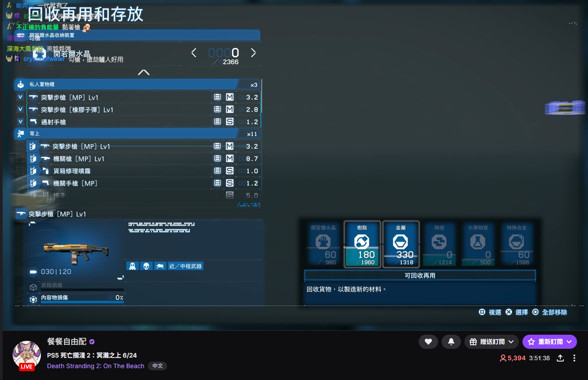Click list icon on 機關手槍 [MP] row
This screenshot has width=588, height=380.
click(217, 183)
